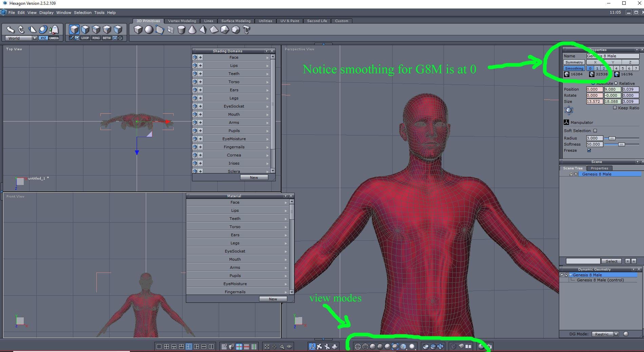644x352 pixels.
Task: Open the DG Mode Restric... dropdown
Action: 605,334
